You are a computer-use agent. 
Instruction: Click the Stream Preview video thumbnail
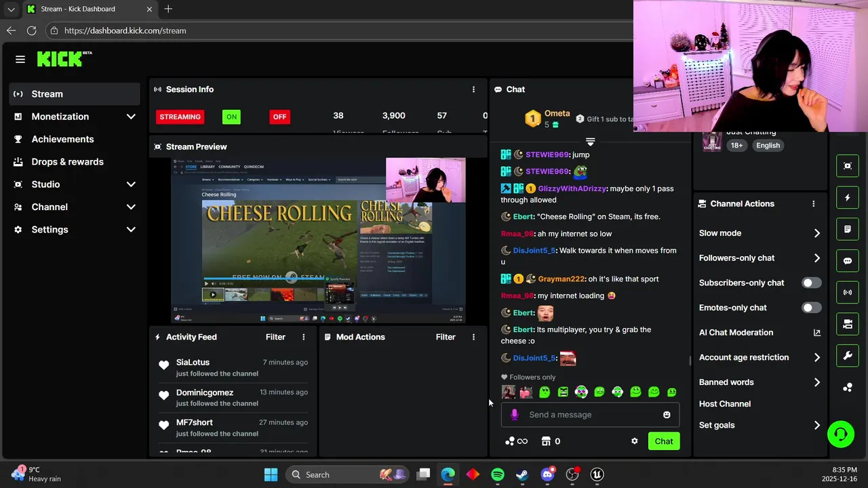point(318,241)
